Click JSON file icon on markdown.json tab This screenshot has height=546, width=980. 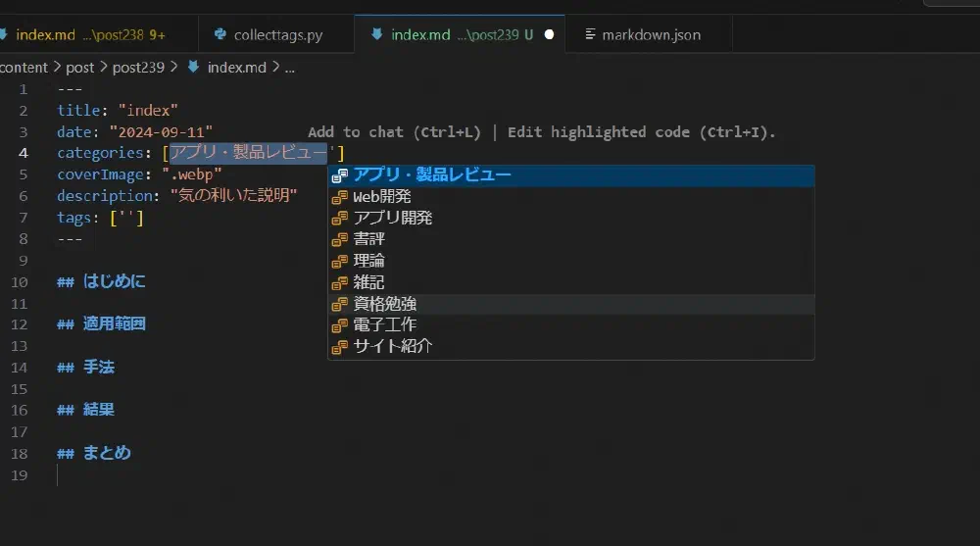click(589, 34)
